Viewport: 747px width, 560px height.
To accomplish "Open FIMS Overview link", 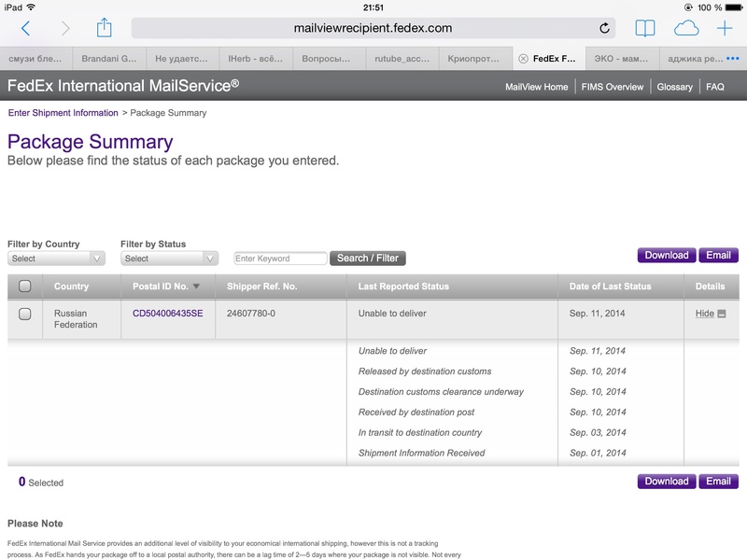I will coord(613,87).
